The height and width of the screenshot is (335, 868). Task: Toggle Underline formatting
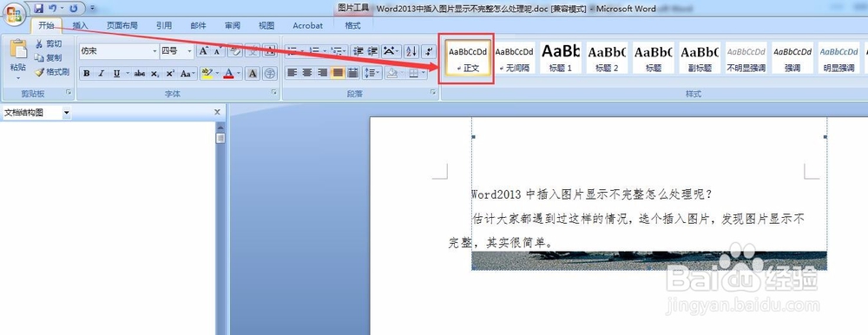pyautogui.click(x=116, y=74)
